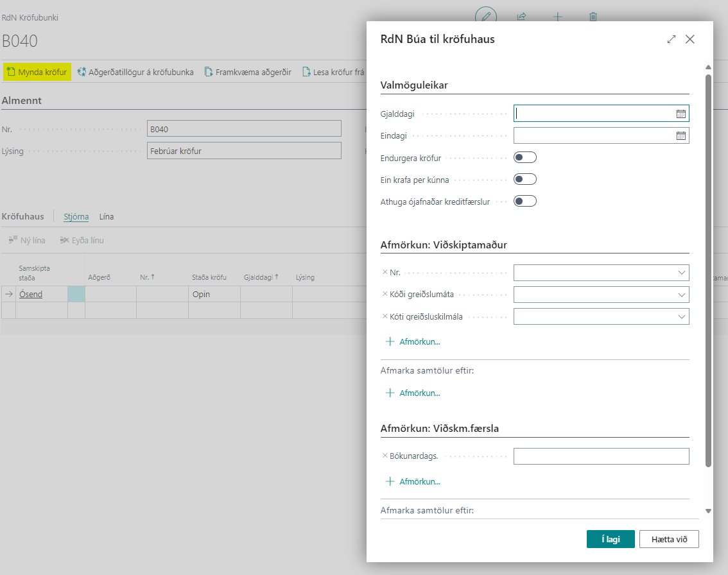Confirm with the Í lagi button
Viewport: 728px width, 575px height.
point(610,539)
